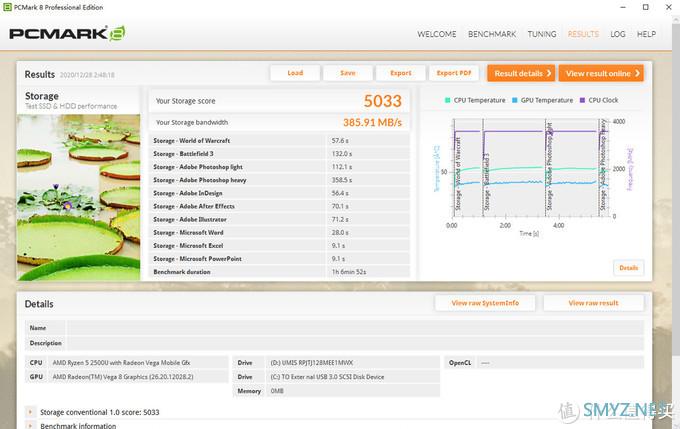
Task: Select the CPU AMD Ryzen 5 2500U text
Action: pyautogui.click(x=121, y=363)
